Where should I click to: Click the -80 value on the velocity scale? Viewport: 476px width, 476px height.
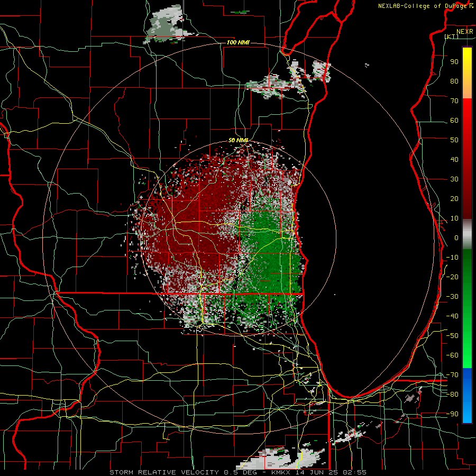click(452, 395)
